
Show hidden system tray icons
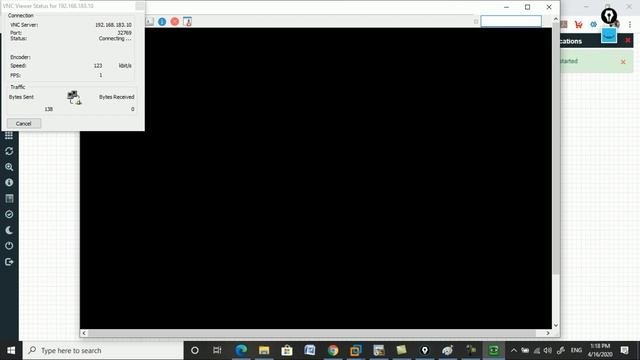[x=514, y=350]
